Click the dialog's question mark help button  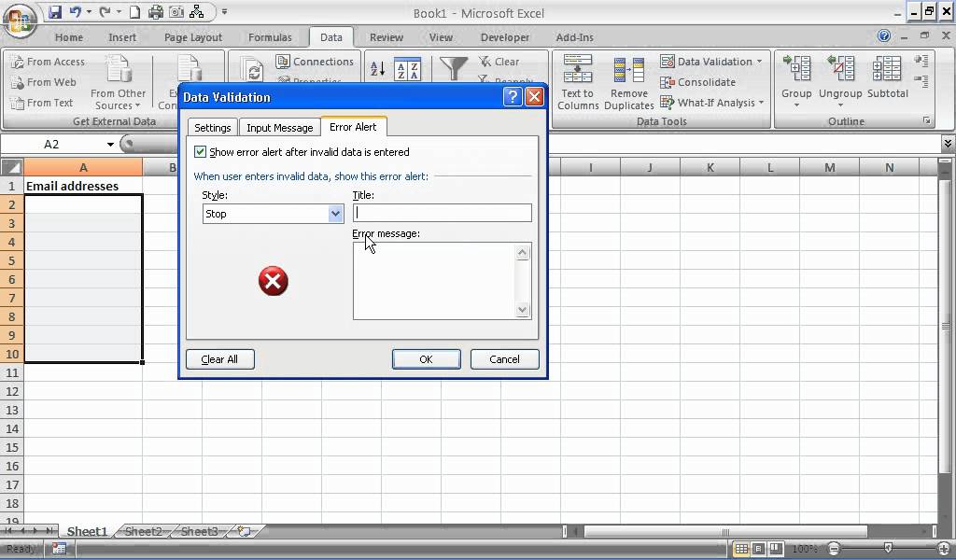[513, 97]
